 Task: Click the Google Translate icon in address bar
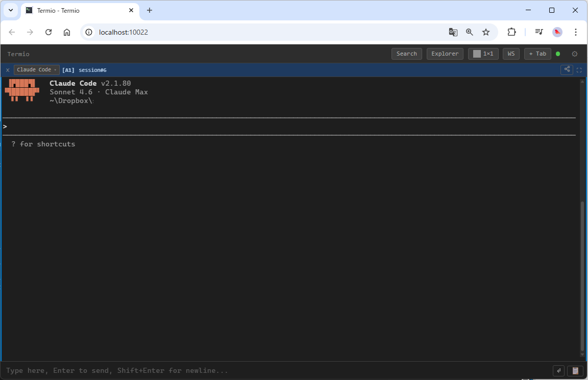(453, 32)
